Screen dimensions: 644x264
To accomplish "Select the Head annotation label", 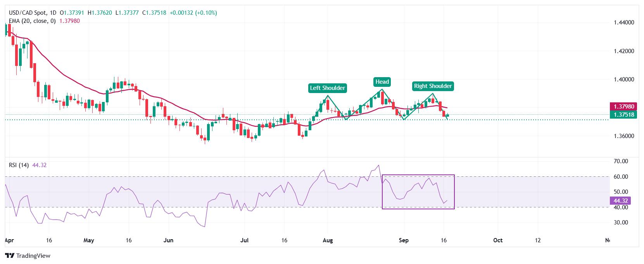I will tap(382, 82).
